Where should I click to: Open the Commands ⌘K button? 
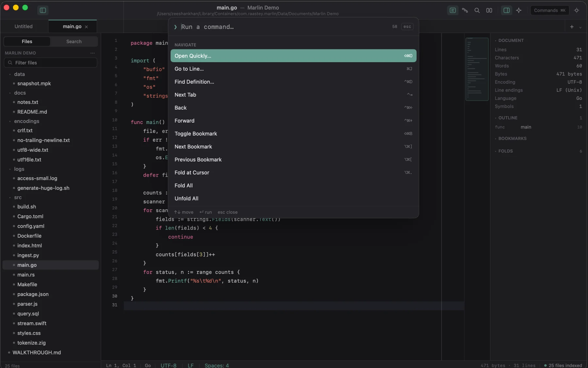549,10
